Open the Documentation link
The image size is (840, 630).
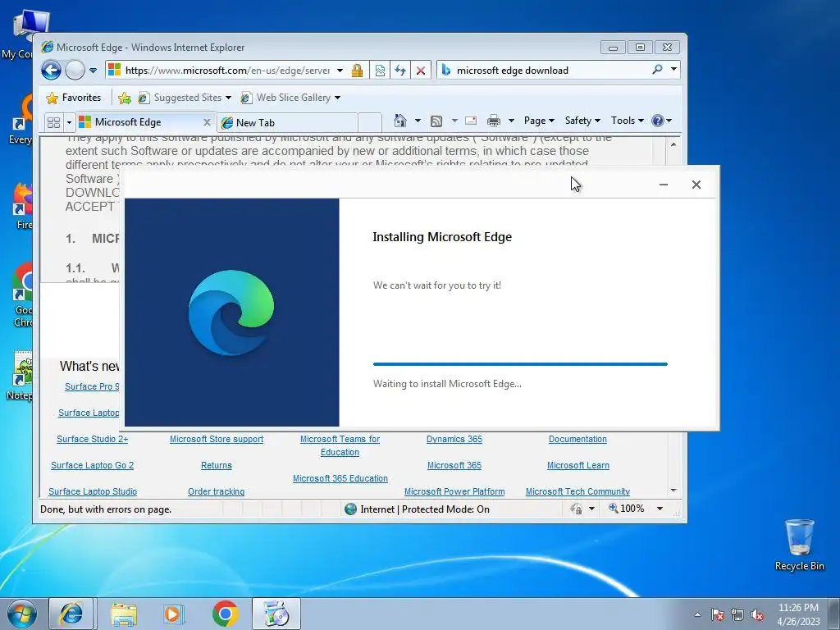(x=577, y=439)
